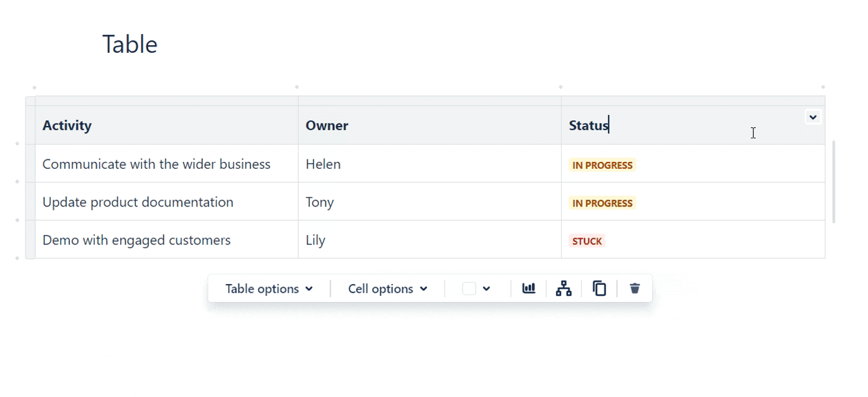Click the Owner header cell
The height and width of the screenshot is (397, 868).
[430, 125]
